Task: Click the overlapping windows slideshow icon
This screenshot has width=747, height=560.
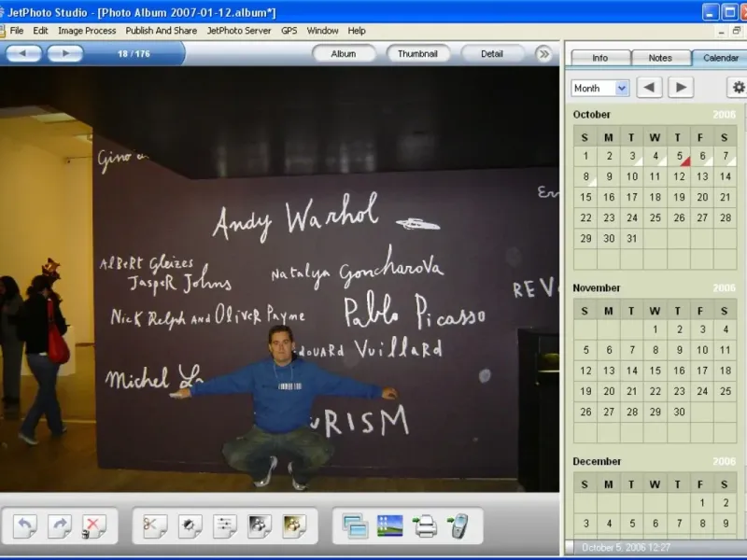Action: pyautogui.click(x=355, y=526)
